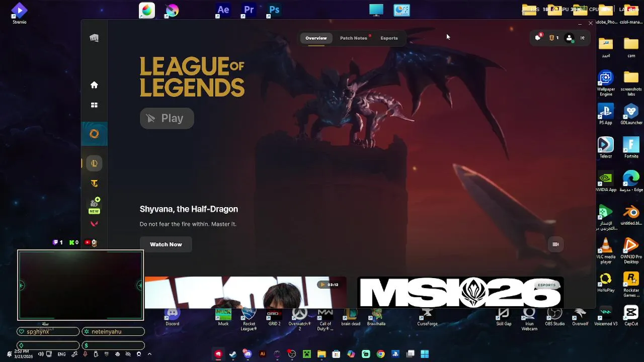644x362 pixels.
Task: Open After Effects desktop shortcut
Action: [223, 10]
